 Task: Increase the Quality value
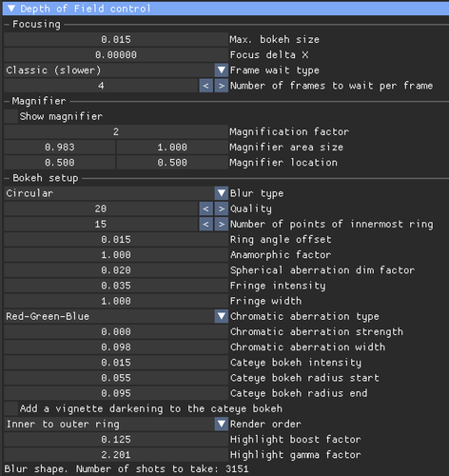coord(222,208)
